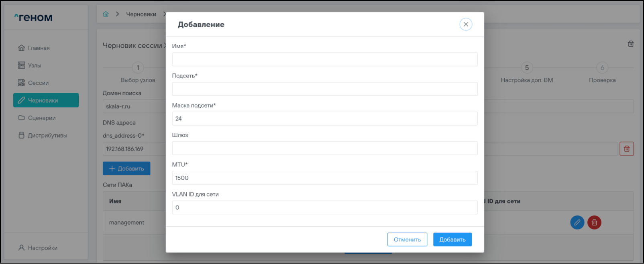The height and width of the screenshot is (264, 644).
Task: Click trash icon at top right of draft
Action: click(x=631, y=44)
